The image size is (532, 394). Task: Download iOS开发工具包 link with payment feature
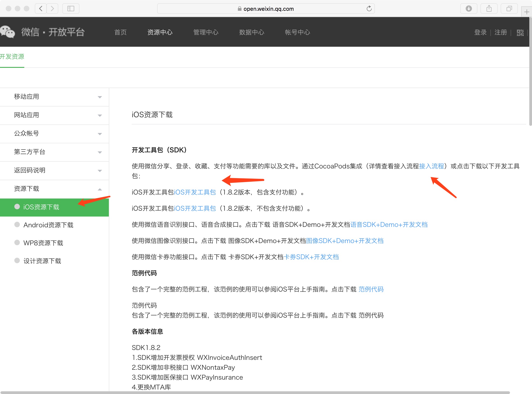[195, 192]
